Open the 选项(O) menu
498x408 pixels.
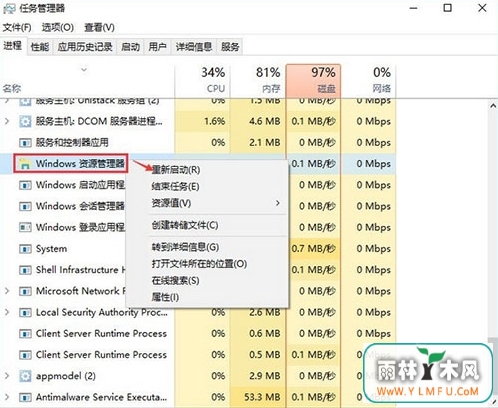[58, 27]
